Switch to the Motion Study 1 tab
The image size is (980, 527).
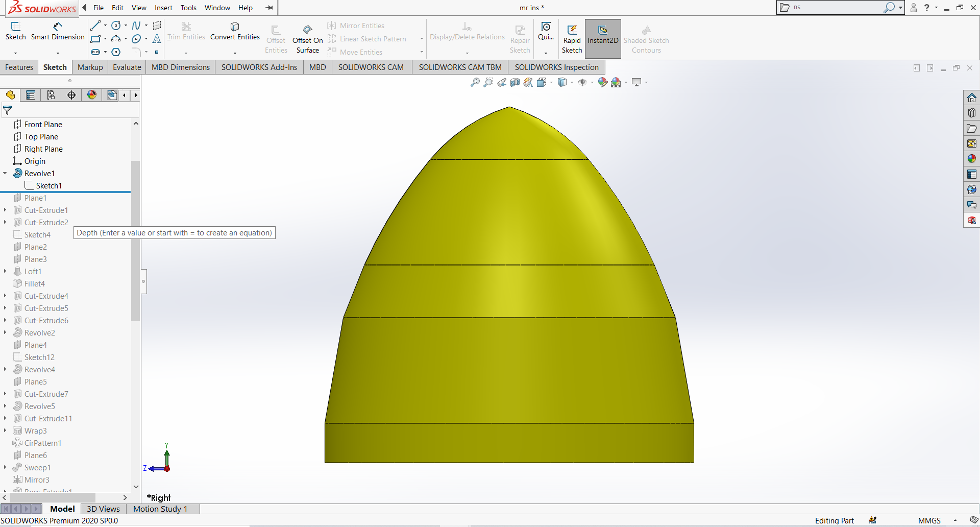point(160,509)
